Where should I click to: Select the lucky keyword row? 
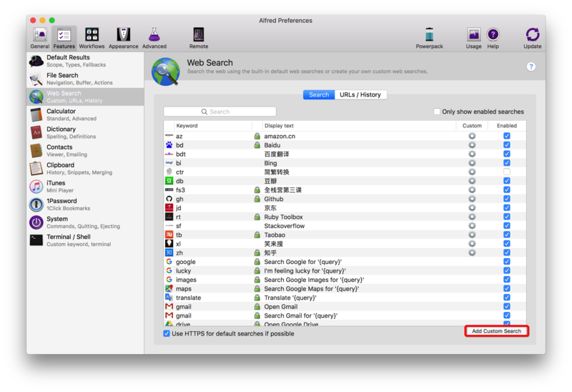point(345,270)
